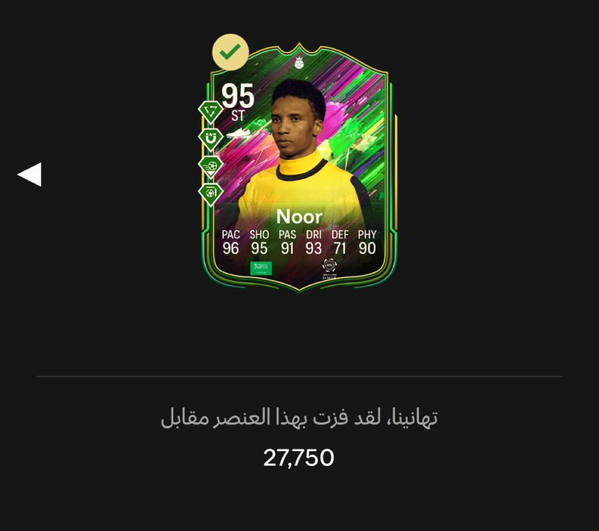Image resolution: width=599 pixels, height=531 pixels.
Task: Click the white left arrow to go back
Action: pos(30,175)
